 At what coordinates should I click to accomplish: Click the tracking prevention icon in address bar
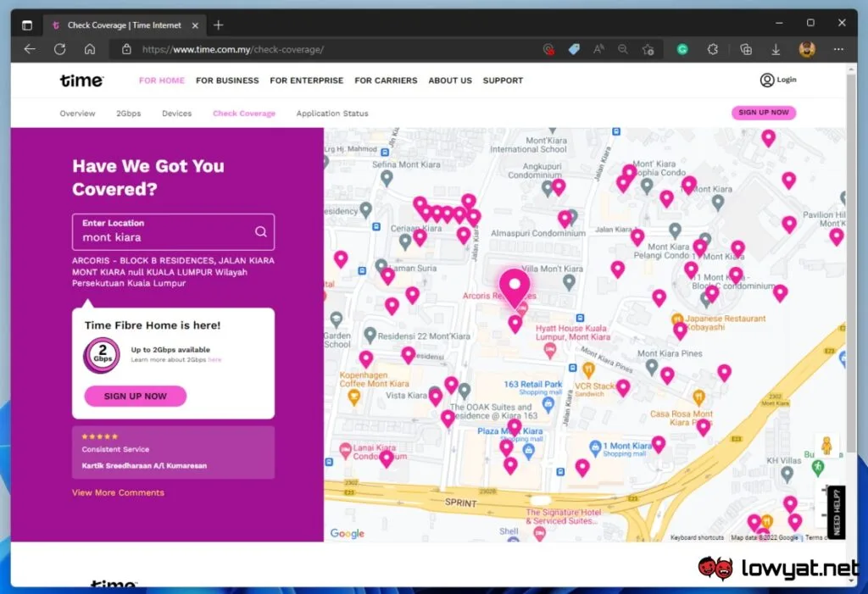(548, 49)
